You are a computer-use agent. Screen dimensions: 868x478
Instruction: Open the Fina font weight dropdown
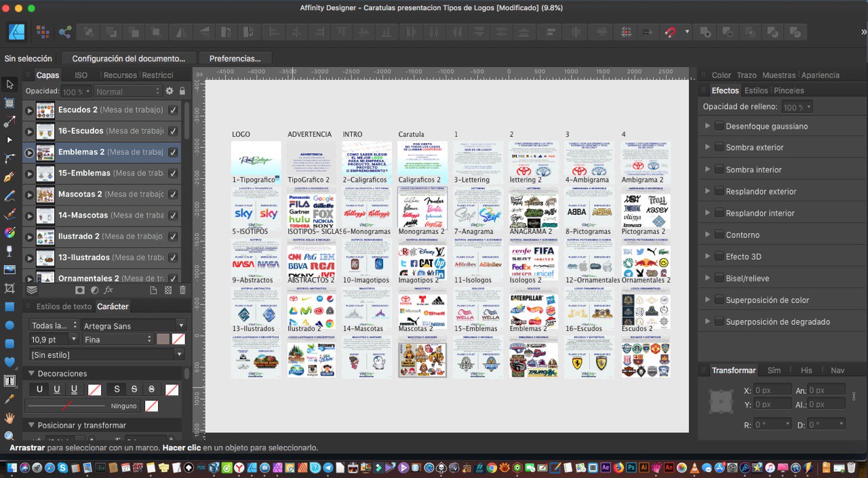tap(119, 339)
